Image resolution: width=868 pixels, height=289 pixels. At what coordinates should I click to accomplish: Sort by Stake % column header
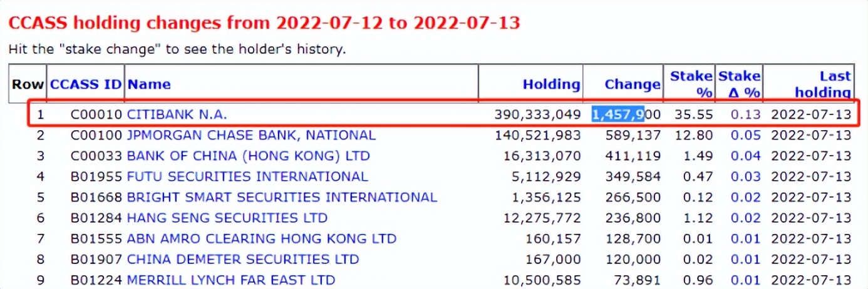[691, 84]
